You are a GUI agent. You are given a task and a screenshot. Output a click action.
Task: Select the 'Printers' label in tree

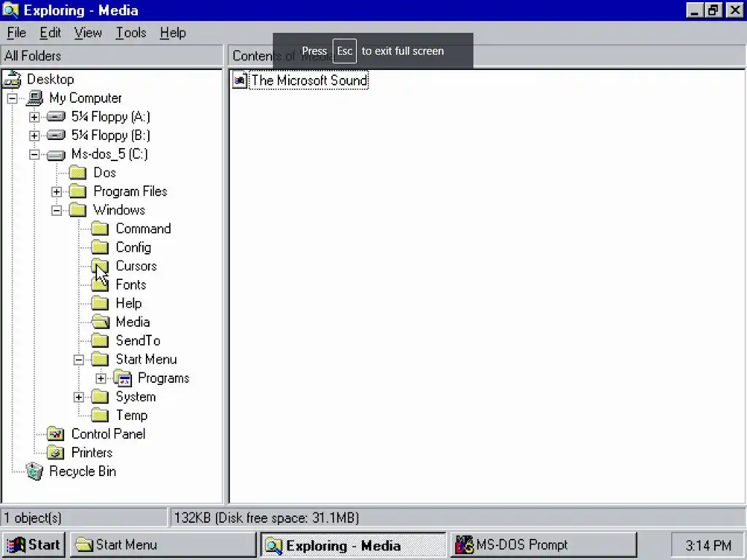click(x=92, y=452)
